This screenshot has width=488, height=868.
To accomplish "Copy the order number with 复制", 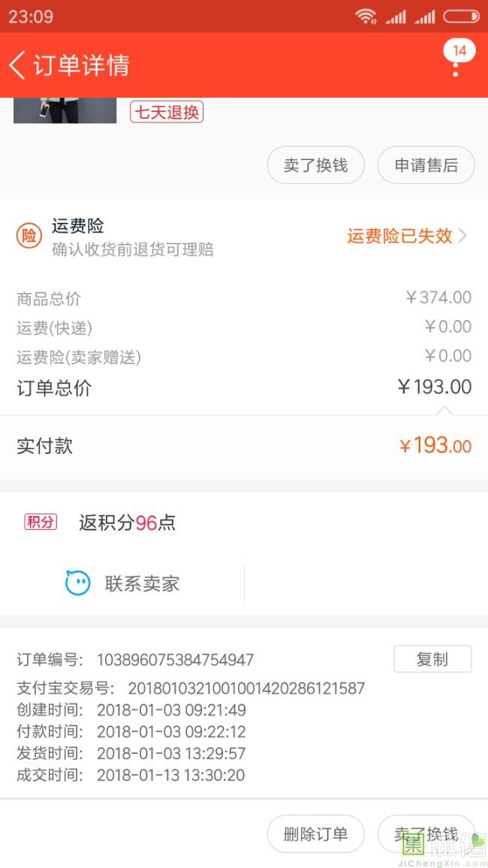I will coord(432,659).
